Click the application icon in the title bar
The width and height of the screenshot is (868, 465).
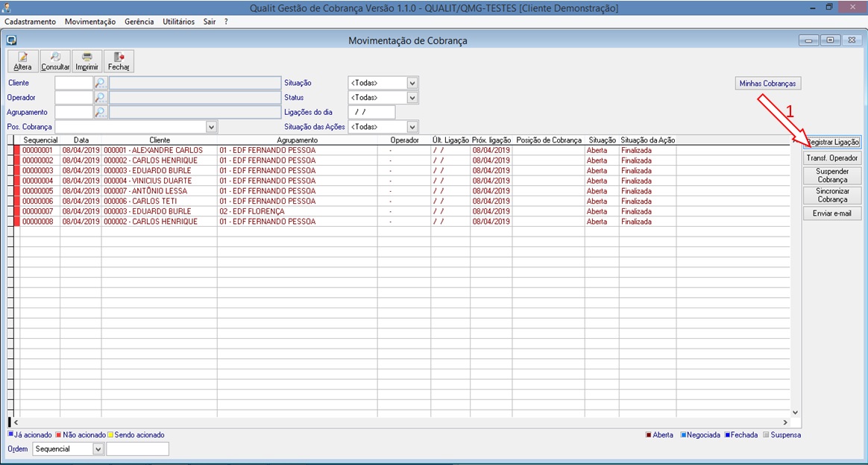point(7,7)
